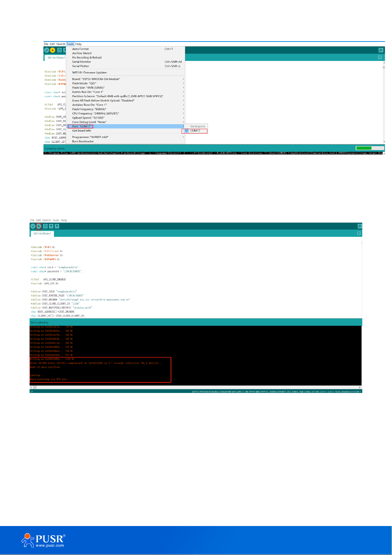Viewport: 392px width, 555px height.
Task: Select Serial Plotter in the Tools menu
Action: (81, 66)
